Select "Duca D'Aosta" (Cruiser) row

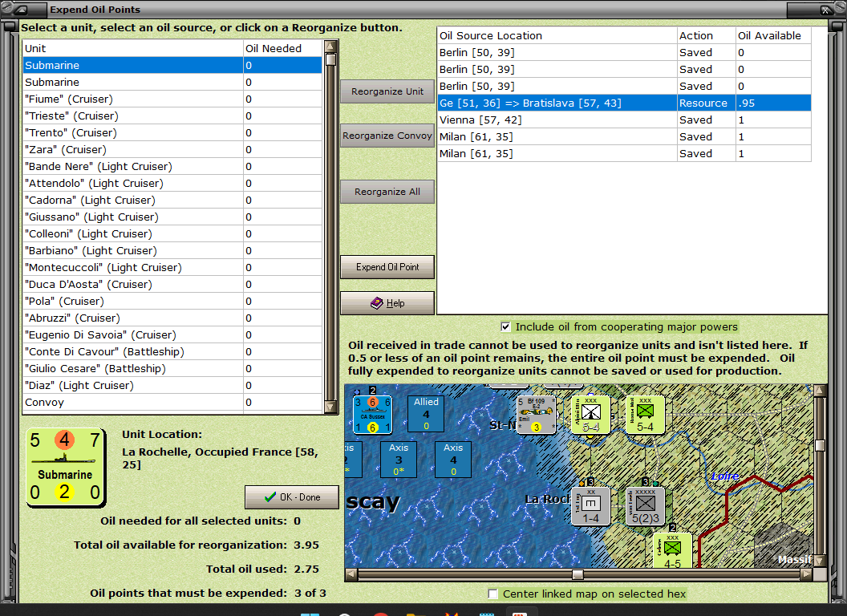(172, 284)
